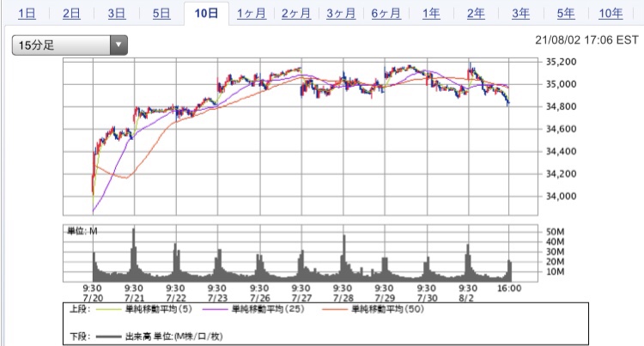Click the 上段: legend row label

coord(80,309)
